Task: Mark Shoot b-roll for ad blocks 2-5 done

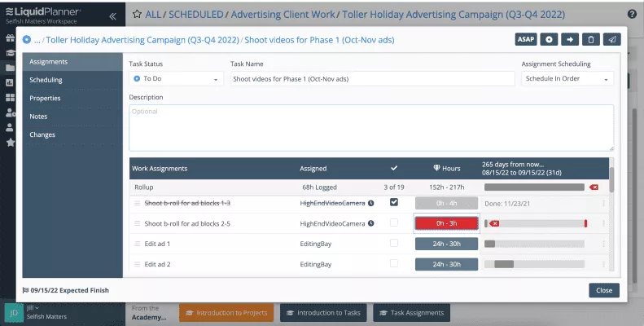Action: 394,222
